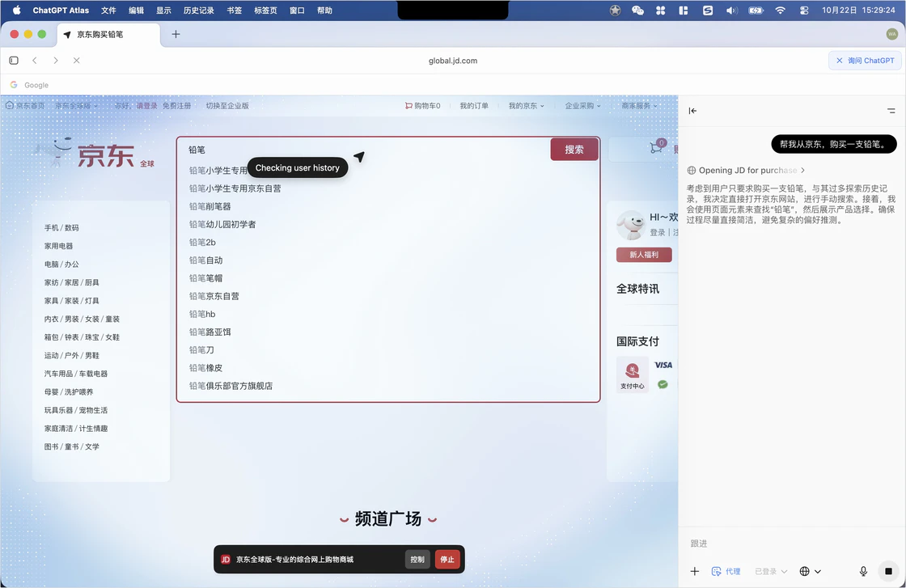The width and height of the screenshot is (906, 588).
Task: Open the ChatGPT panel options menu
Action: coord(892,111)
